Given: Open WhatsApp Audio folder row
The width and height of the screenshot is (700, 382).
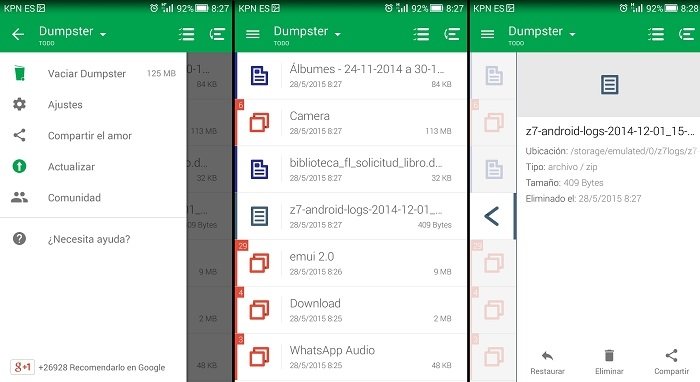Looking at the screenshot, I should coord(351,357).
